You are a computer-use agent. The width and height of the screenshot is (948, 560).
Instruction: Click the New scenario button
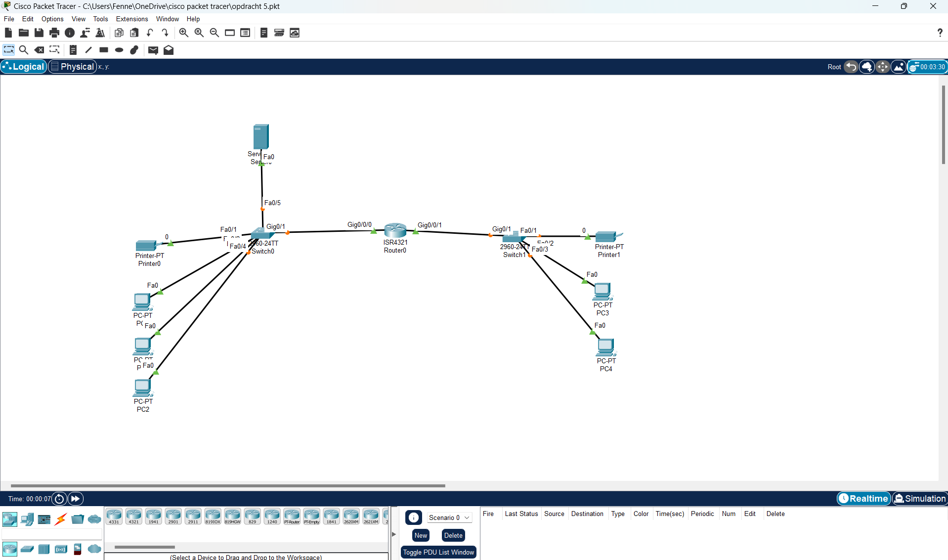click(421, 535)
